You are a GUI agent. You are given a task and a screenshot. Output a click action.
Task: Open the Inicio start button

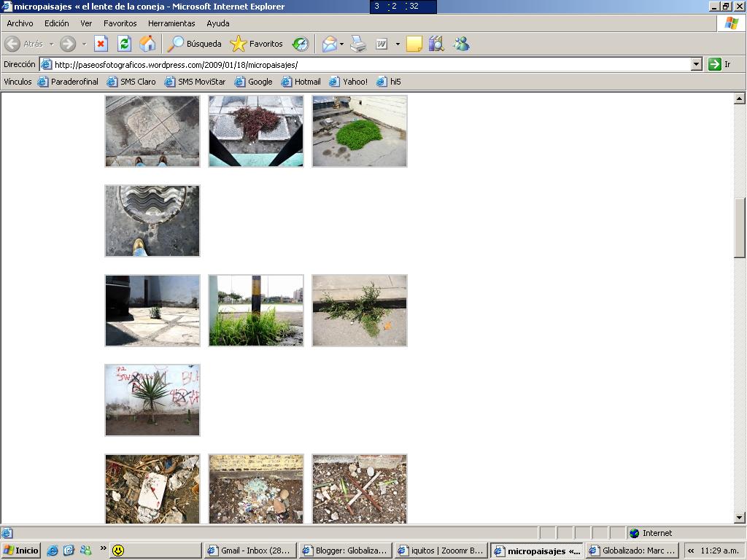(21, 551)
